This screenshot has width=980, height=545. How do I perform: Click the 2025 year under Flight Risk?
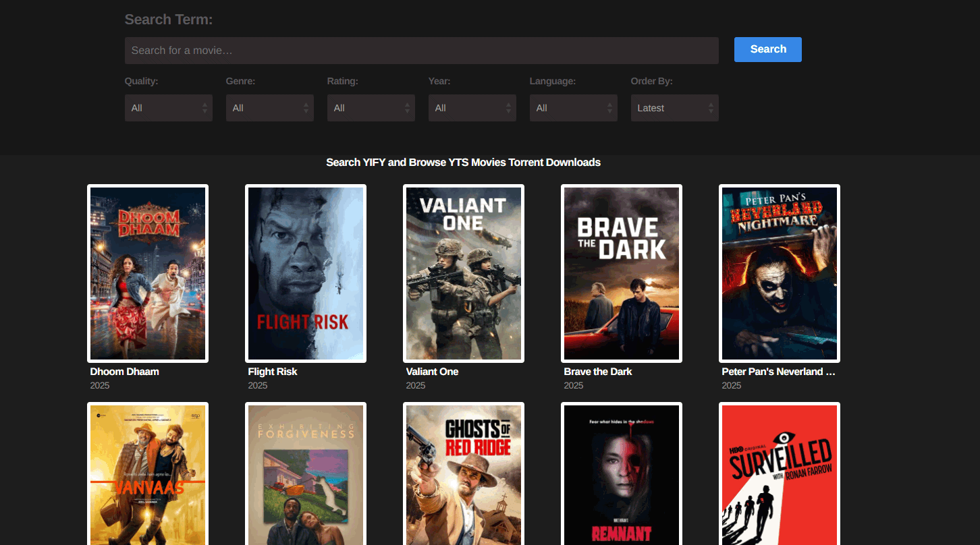pyautogui.click(x=258, y=386)
